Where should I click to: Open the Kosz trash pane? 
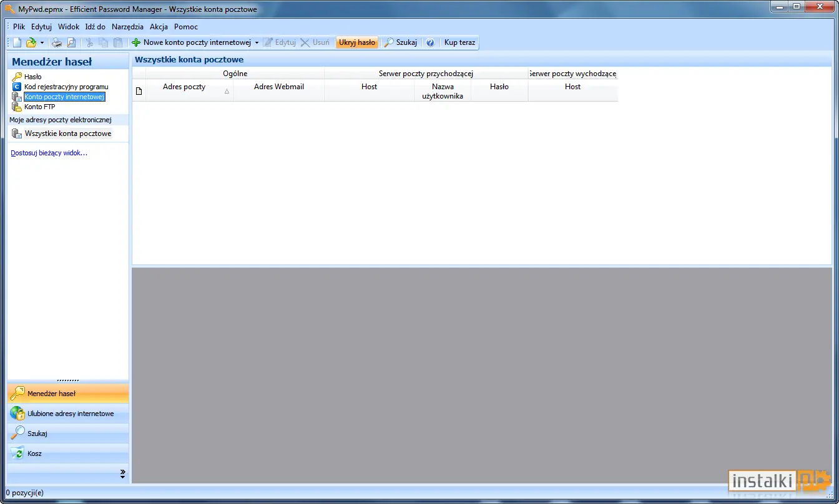click(68, 453)
